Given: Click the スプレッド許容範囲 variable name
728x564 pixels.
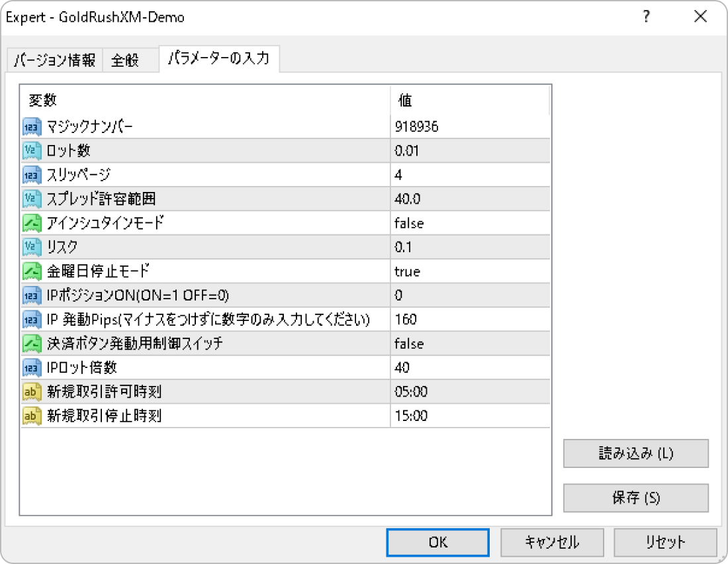Looking at the screenshot, I should click(101, 199).
